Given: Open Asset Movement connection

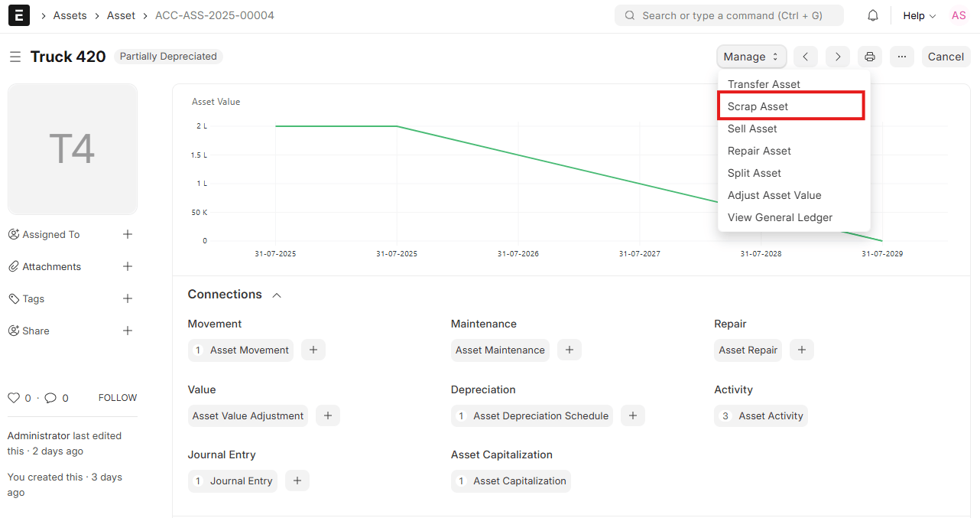Looking at the screenshot, I should click(241, 350).
